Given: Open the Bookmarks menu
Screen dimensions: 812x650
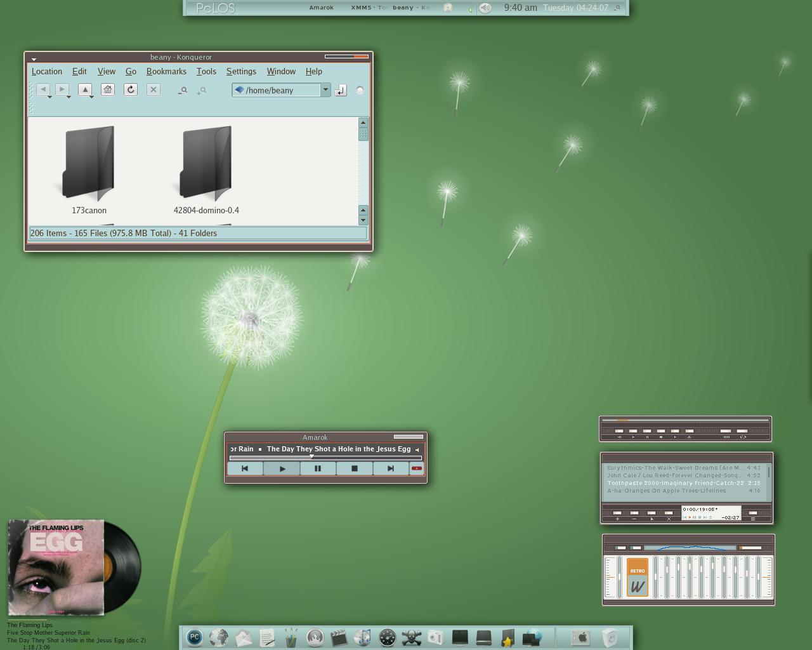Looking at the screenshot, I should (x=166, y=72).
